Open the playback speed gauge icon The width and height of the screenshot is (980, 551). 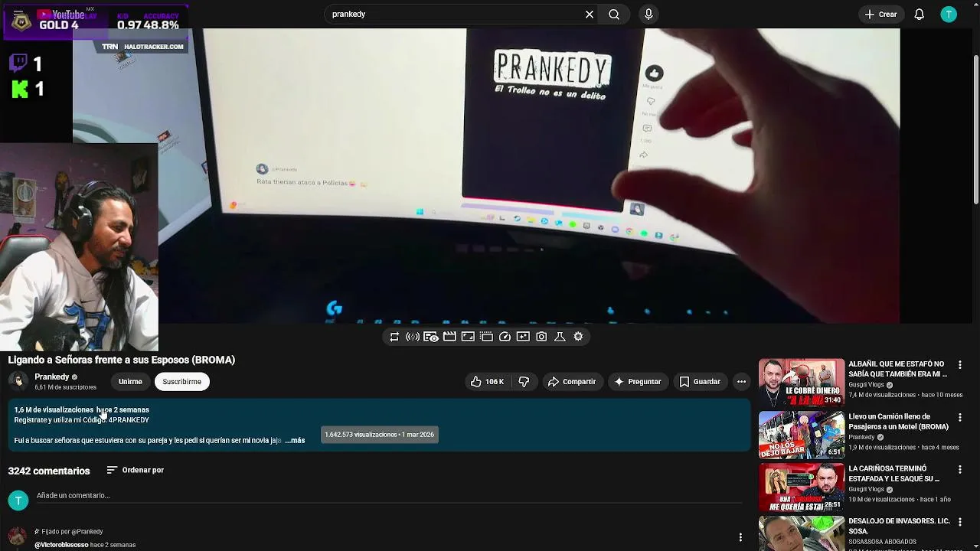click(x=505, y=337)
